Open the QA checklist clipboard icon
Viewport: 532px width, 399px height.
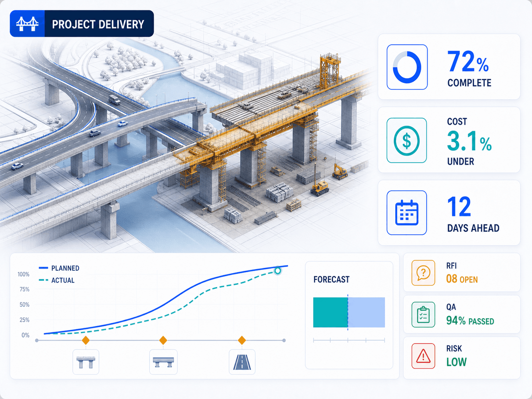tap(423, 314)
